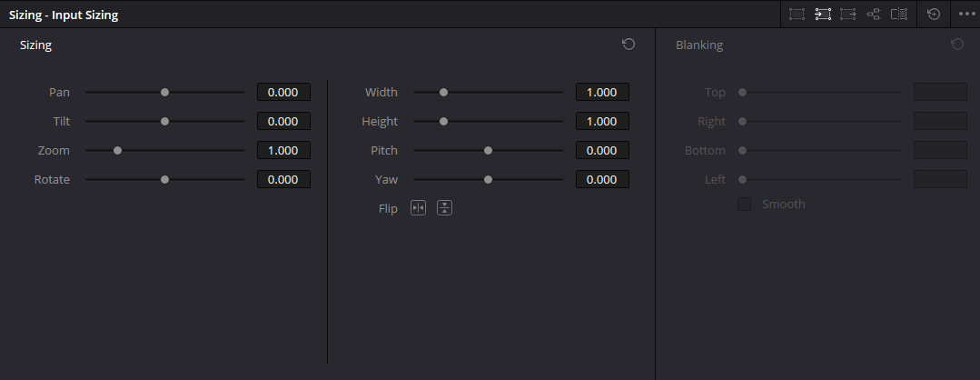Click the 'Sizing' section heading
This screenshot has height=380, width=980.
[x=35, y=45]
